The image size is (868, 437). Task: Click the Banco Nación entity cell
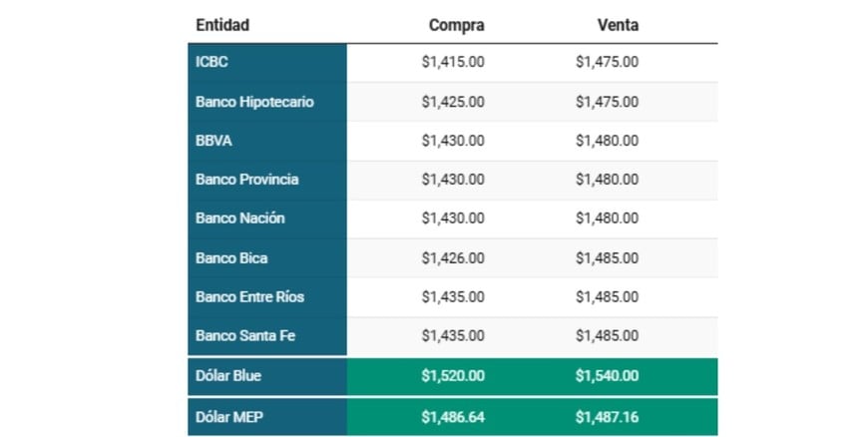239,218
